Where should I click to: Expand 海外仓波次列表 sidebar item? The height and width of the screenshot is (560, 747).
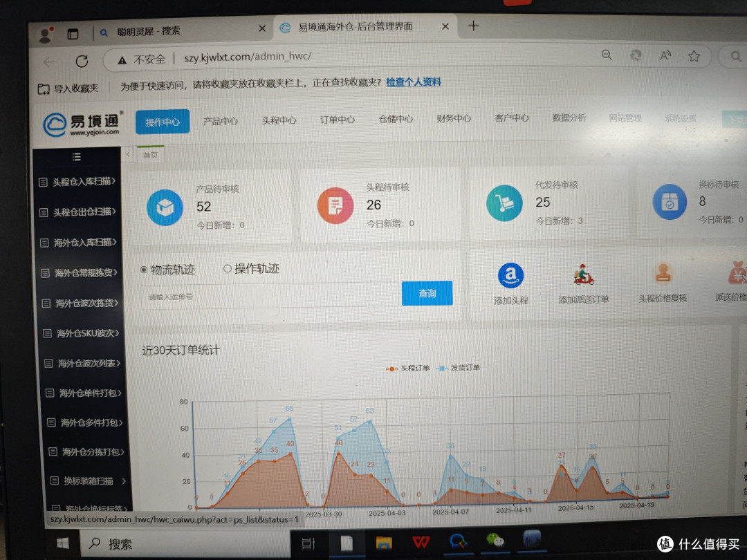pos(83,364)
